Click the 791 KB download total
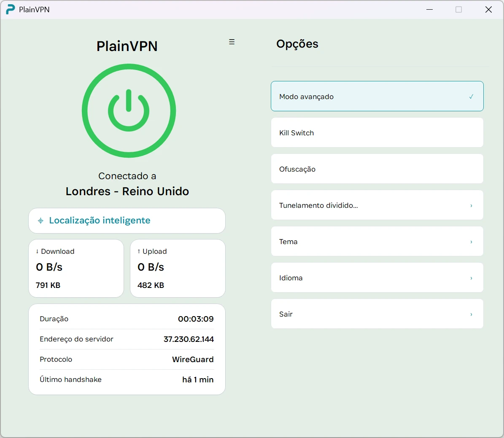The height and width of the screenshot is (438, 504). [48, 285]
